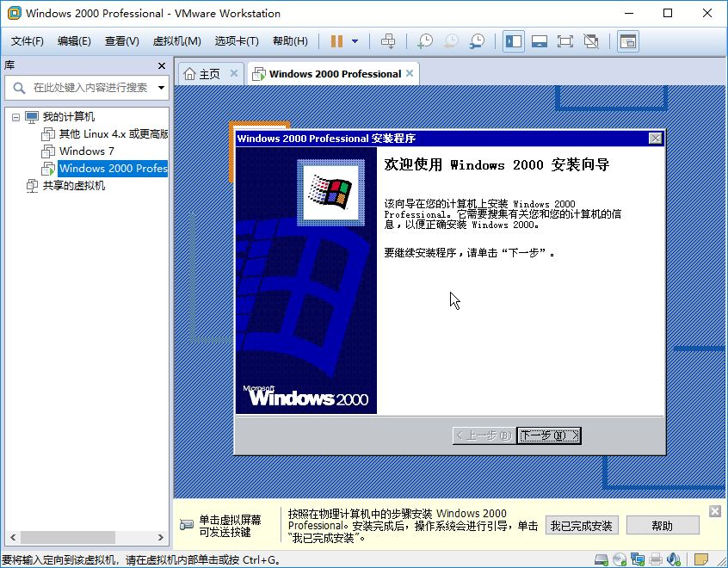Open the suspend button dropdown arrow
Screen dimensions: 728x568
click(x=355, y=40)
